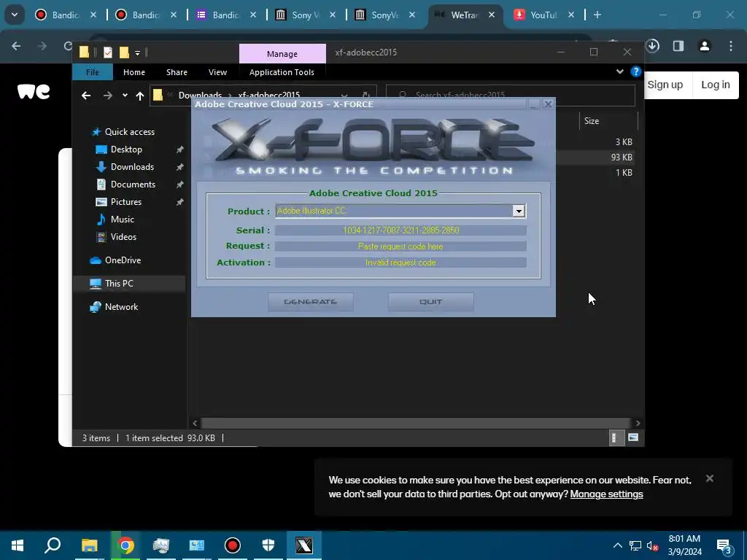747x560 pixels.
Task: Select This PC in navigation pane
Action: click(x=119, y=284)
